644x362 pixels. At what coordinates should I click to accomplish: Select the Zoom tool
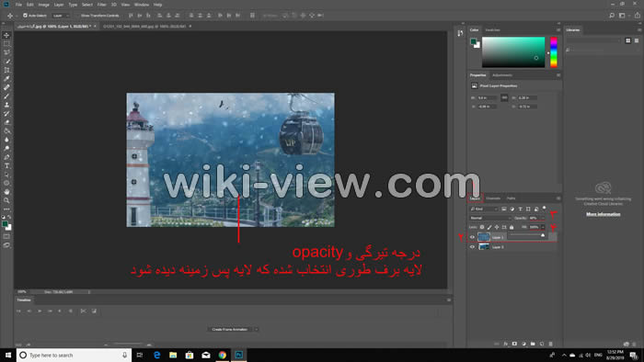coord(6,200)
